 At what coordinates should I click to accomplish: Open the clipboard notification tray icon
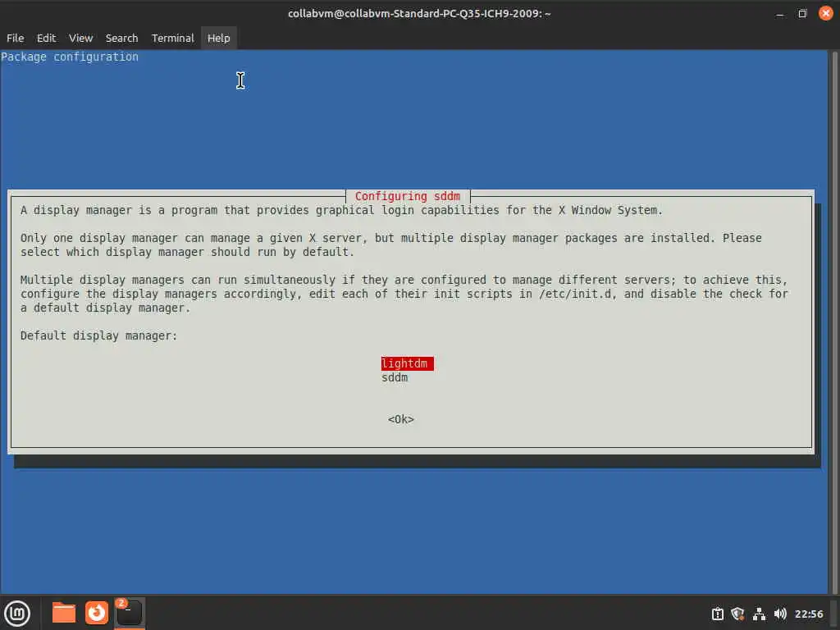(717, 614)
